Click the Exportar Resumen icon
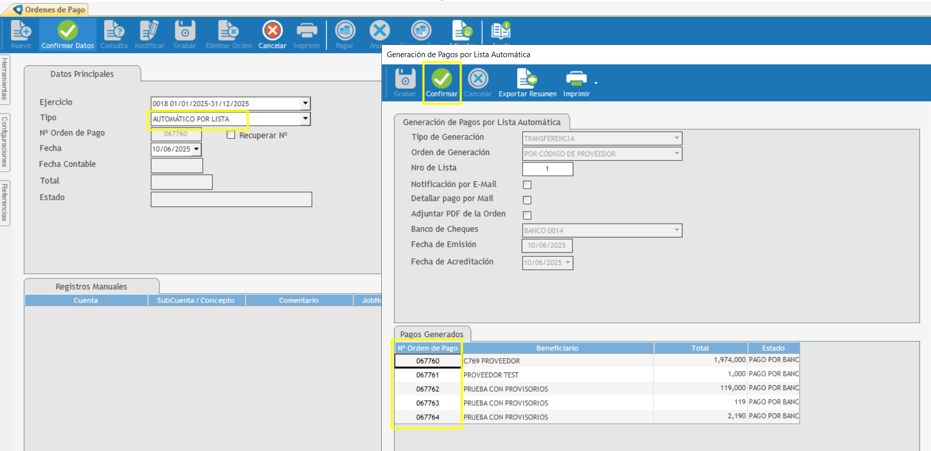This screenshot has width=931, height=451. pos(527,82)
